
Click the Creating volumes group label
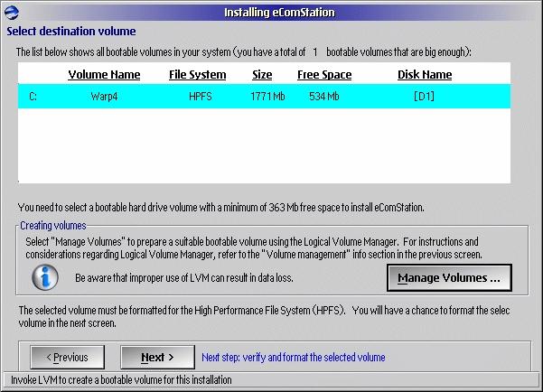[x=56, y=226]
